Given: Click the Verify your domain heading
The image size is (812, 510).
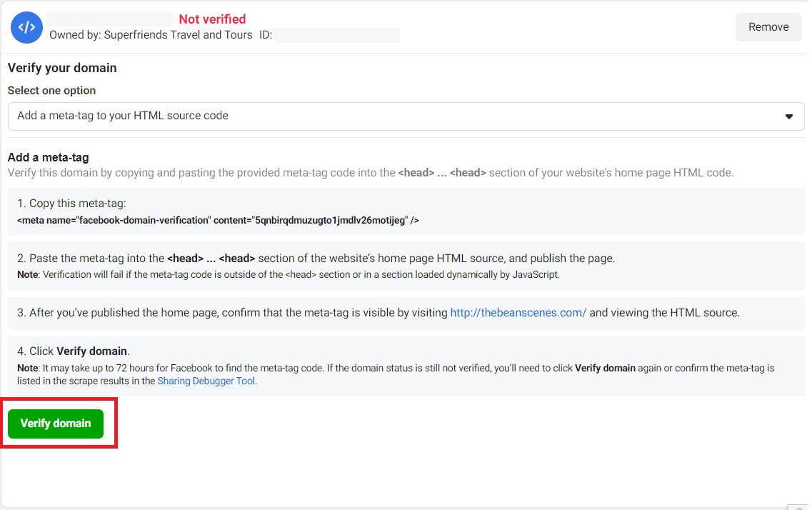Looking at the screenshot, I should coord(62,68).
